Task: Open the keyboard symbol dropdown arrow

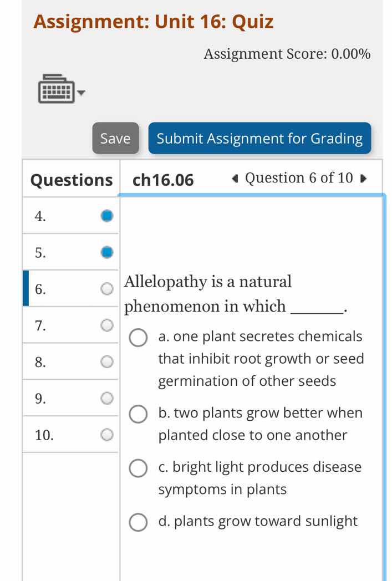Action: pos(82,93)
